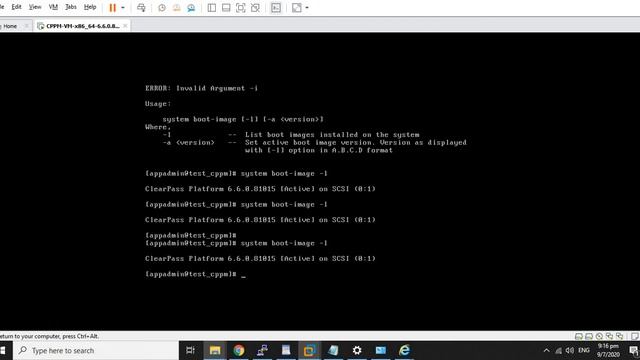The width and height of the screenshot is (640, 360).
Task: Click the CD/DVD device status icon
Action: 599,336
